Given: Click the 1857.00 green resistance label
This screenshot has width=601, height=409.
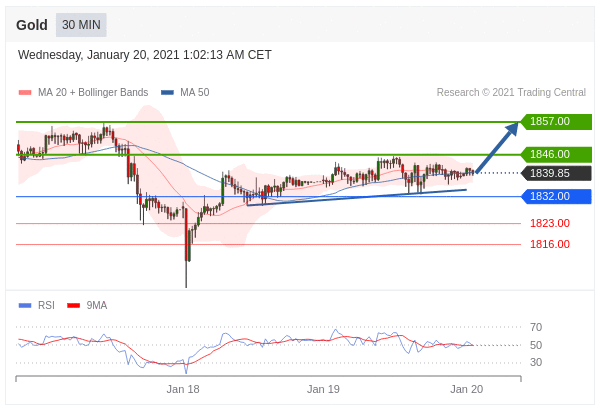Looking at the screenshot, I should pos(556,122).
